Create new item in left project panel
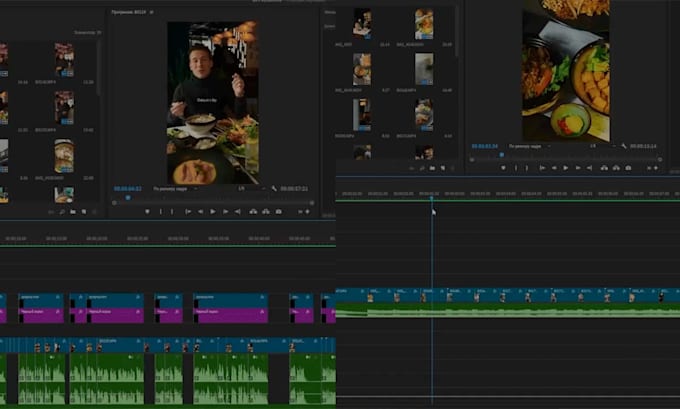The height and width of the screenshot is (409, 680). [84, 212]
